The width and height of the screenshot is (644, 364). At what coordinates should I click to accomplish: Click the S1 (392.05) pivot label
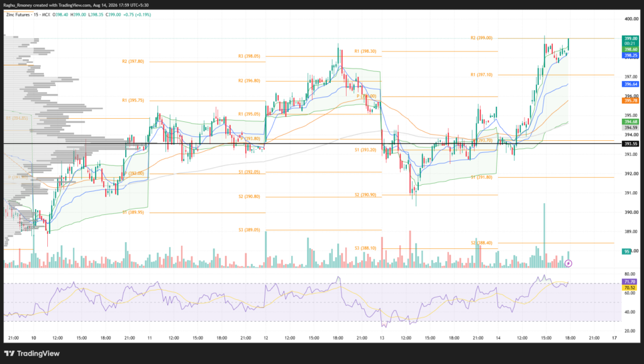coord(249,172)
